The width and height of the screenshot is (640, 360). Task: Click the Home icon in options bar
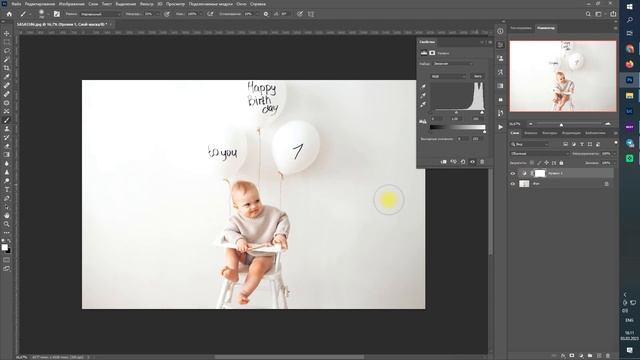9,14
